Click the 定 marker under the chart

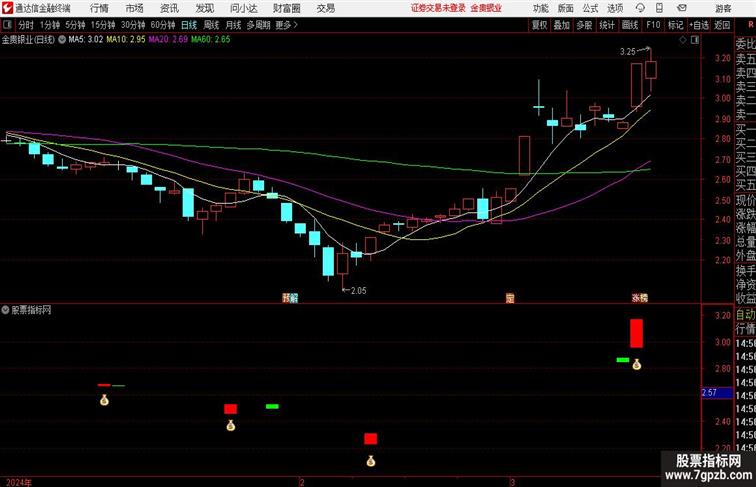510,298
